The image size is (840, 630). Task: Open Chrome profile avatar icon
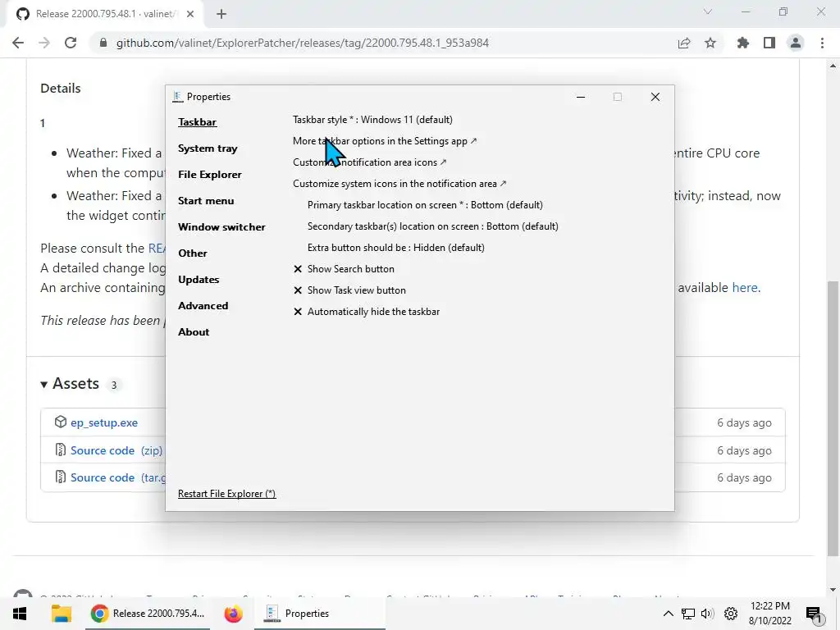pyautogui.click(x=796, y=43)
